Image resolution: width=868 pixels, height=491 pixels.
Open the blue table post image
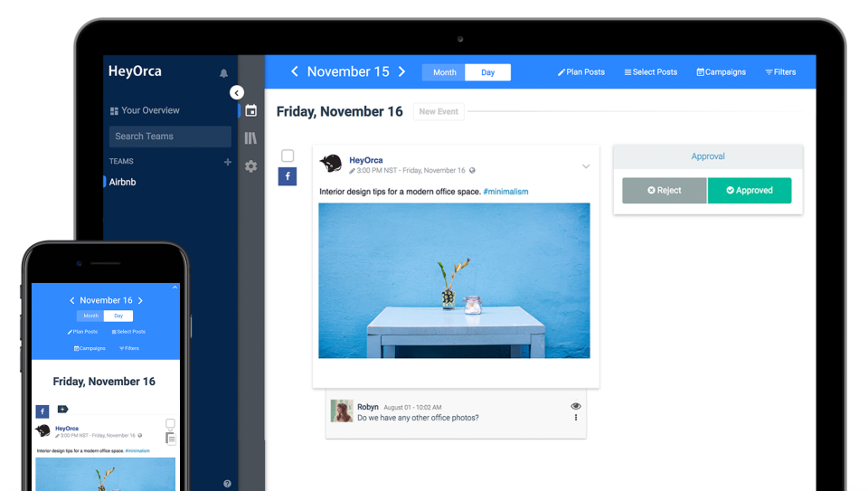click(x=454, y=280)
